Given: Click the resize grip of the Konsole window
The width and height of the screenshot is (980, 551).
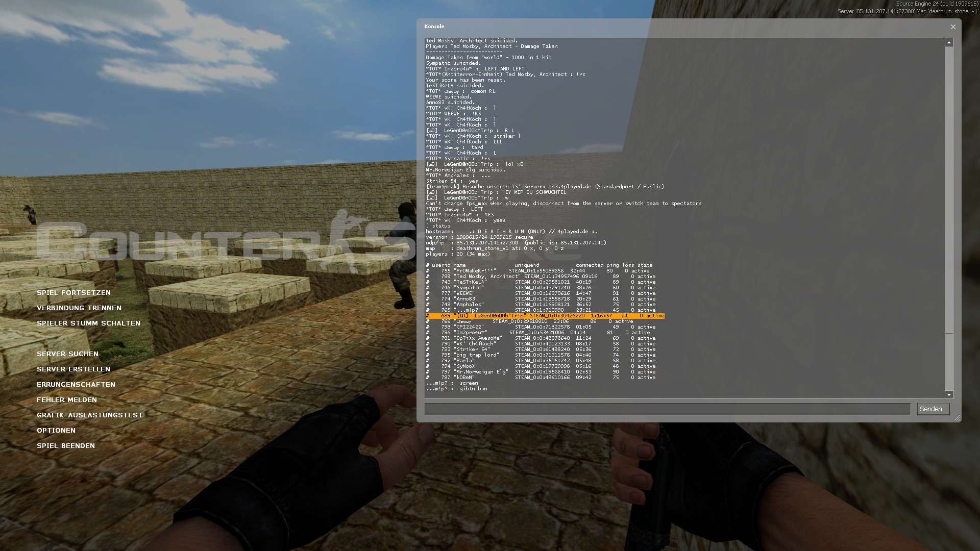Looking at the screenshot, I should point(957,418).
